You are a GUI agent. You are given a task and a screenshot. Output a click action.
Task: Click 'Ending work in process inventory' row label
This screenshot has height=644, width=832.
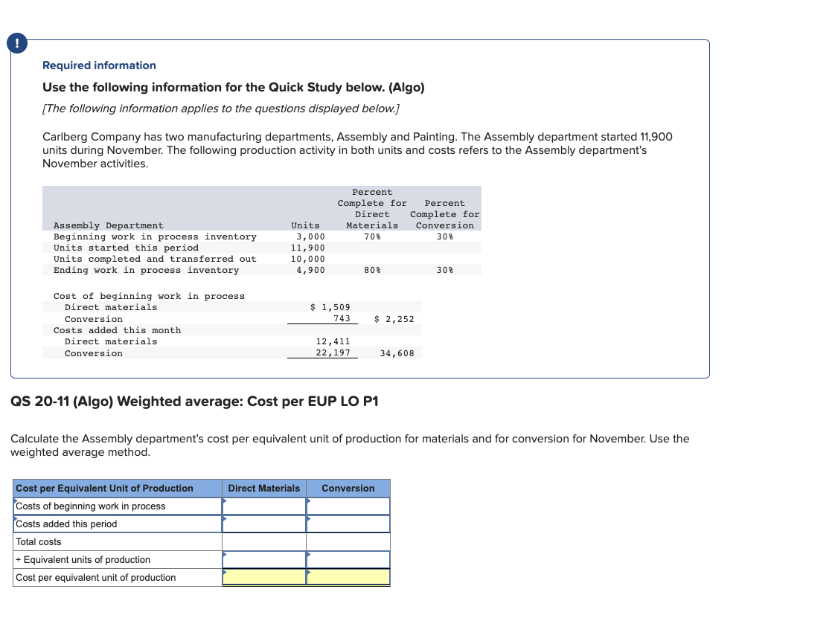click(146, 270)
